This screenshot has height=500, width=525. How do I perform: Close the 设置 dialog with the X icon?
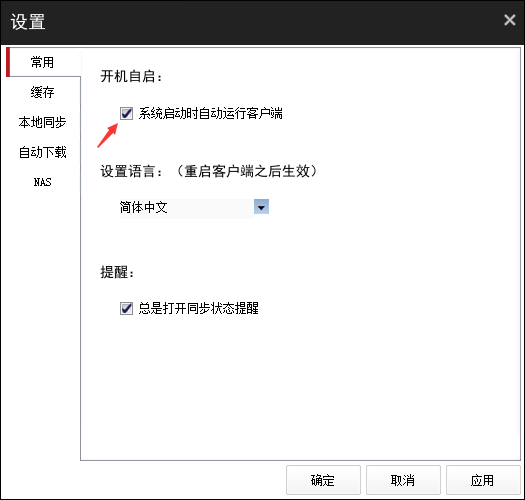pos(510,20)
